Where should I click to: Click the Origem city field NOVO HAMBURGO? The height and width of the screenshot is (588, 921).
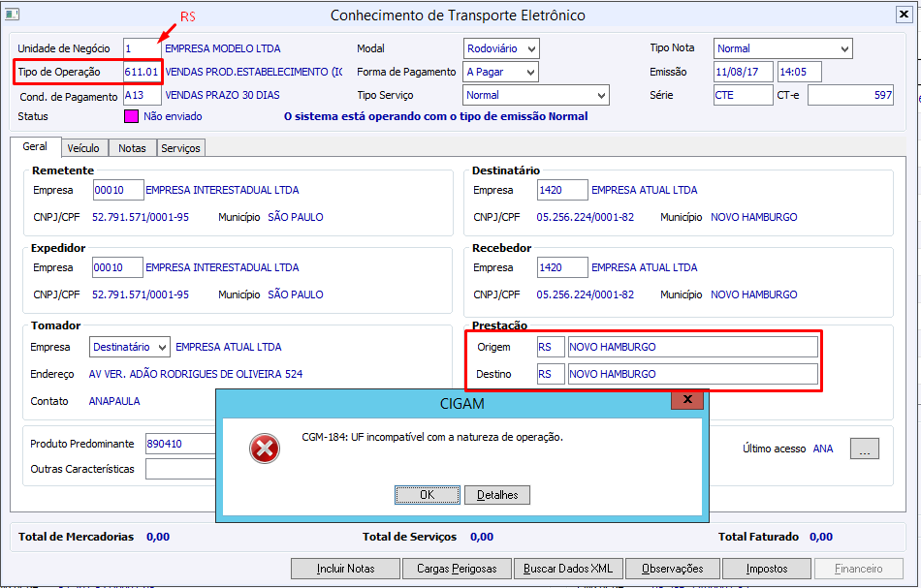point(692,347)
